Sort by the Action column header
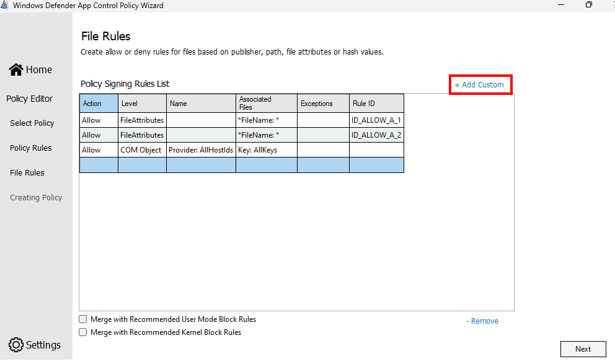 tap(99, 104)
